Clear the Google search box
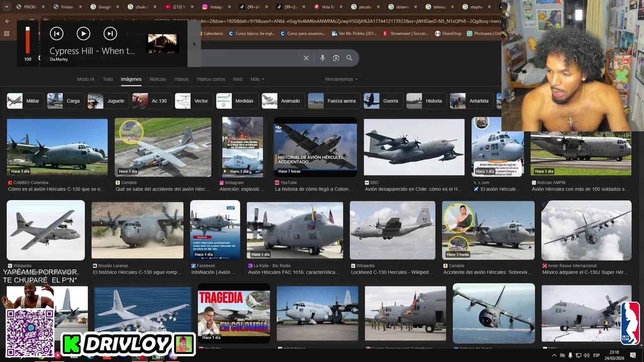The height and width of the screenshot is (362, 644). click(x=306, y=58)
